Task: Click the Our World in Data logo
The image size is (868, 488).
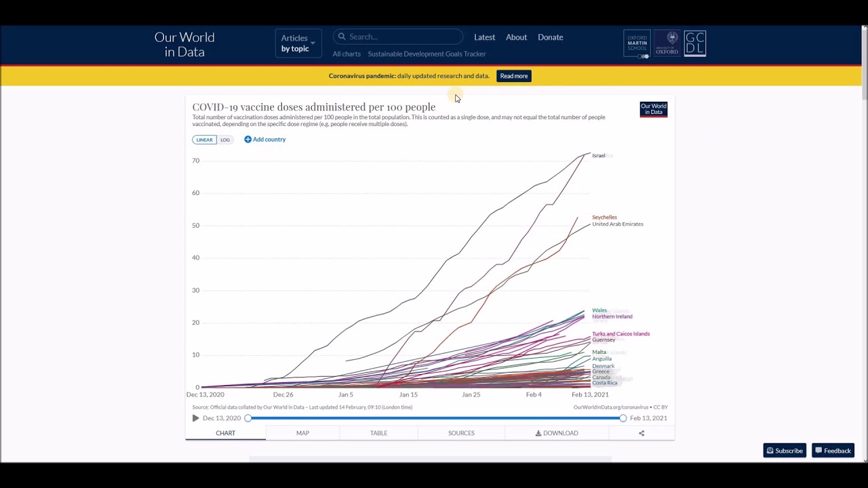Action: [x=184, y=45]
